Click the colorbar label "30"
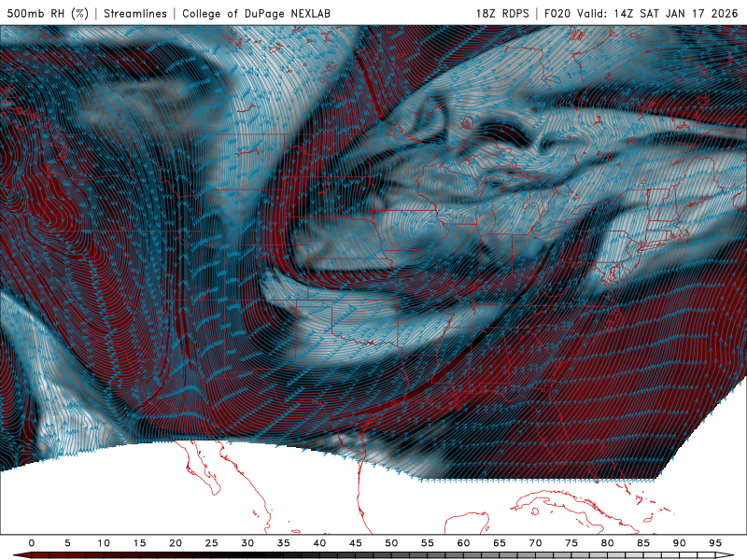Viewport: 747px width, 560px height. point(247,543)
